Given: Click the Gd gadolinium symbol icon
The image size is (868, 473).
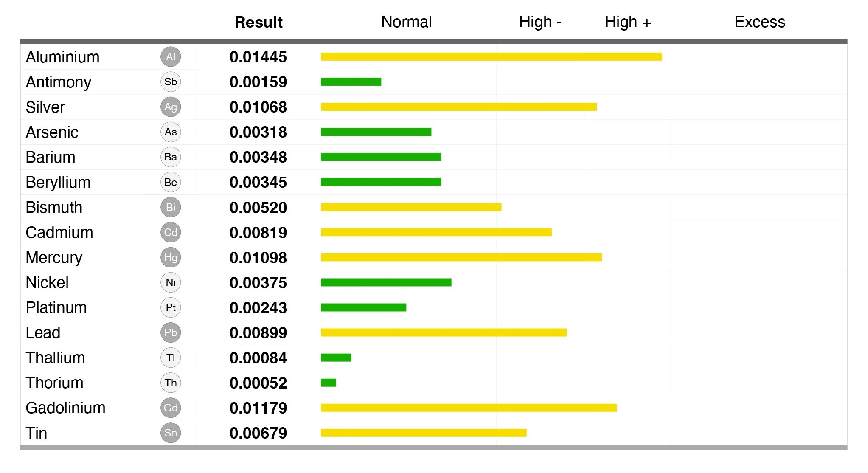Looking at the screenshot, I should click(171, 408).
